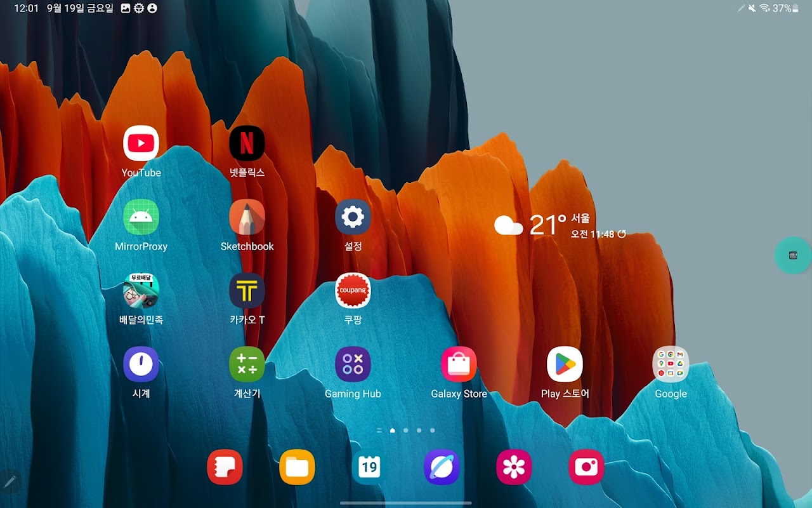This screenshot has height=508, width=812.
Task: Open My Files folder app in dock
Action: click(297, 467)
